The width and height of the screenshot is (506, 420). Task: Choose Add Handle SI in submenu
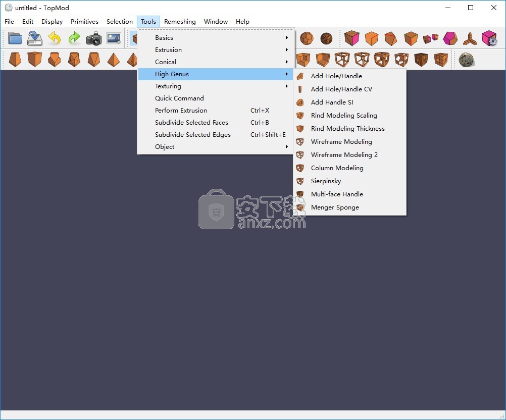pos(350,102)
